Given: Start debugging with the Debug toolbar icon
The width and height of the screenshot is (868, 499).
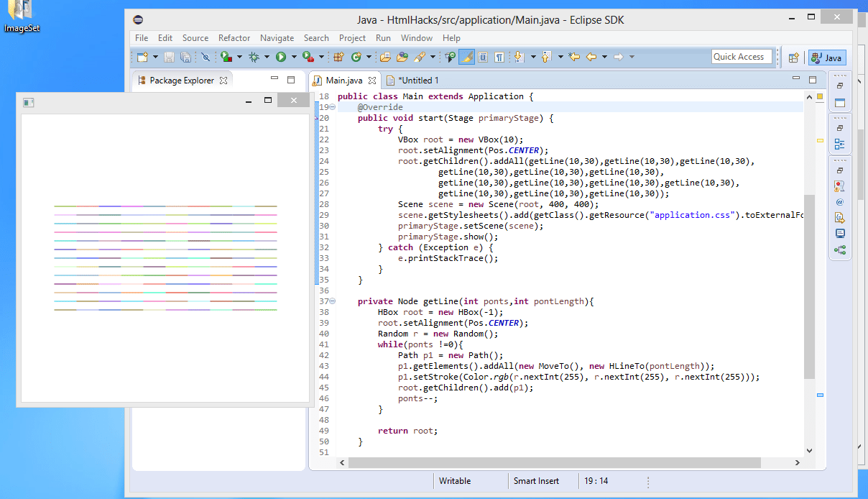Looking at the screenshot, I should tap(255, 57).
